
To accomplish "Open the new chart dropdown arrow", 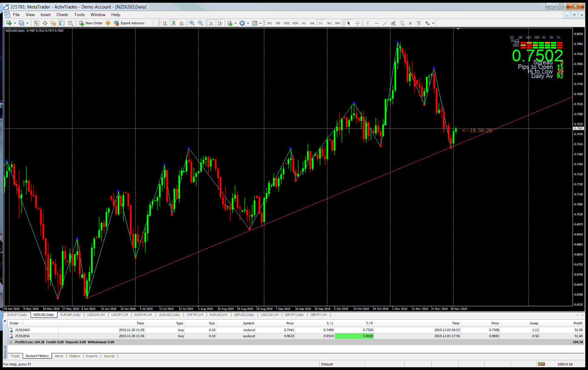I will pos(15,23).
